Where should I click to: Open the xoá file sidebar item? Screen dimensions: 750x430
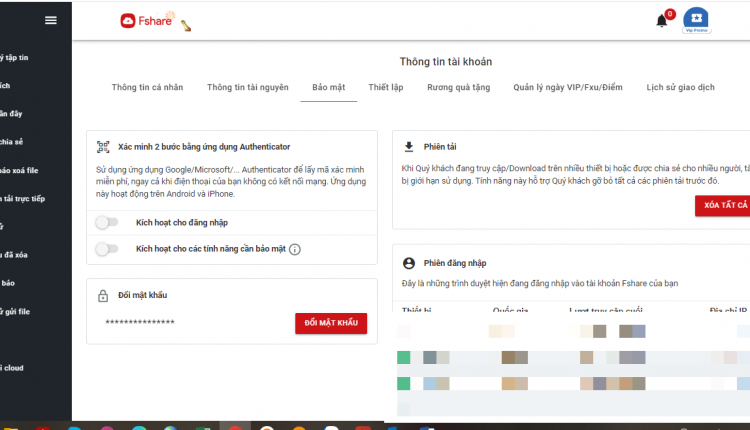pos(19,170)
